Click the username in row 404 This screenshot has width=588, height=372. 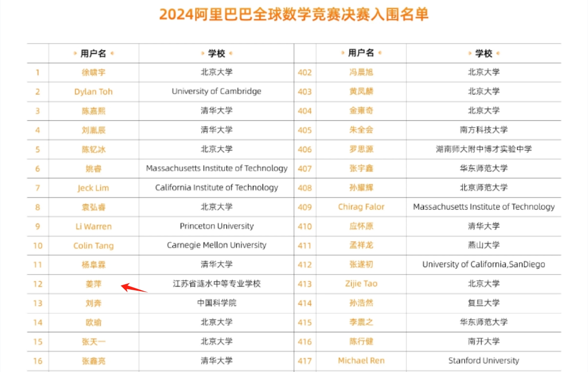point(361,111)
